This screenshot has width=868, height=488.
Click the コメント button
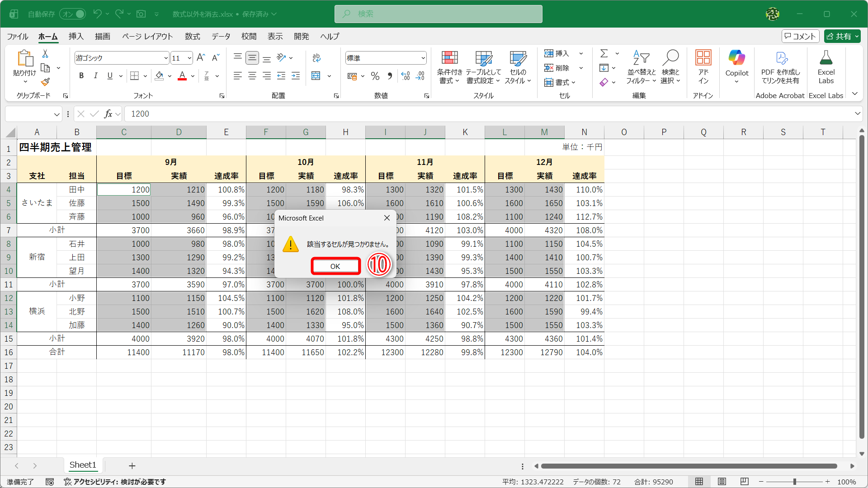tap(800, 37)
